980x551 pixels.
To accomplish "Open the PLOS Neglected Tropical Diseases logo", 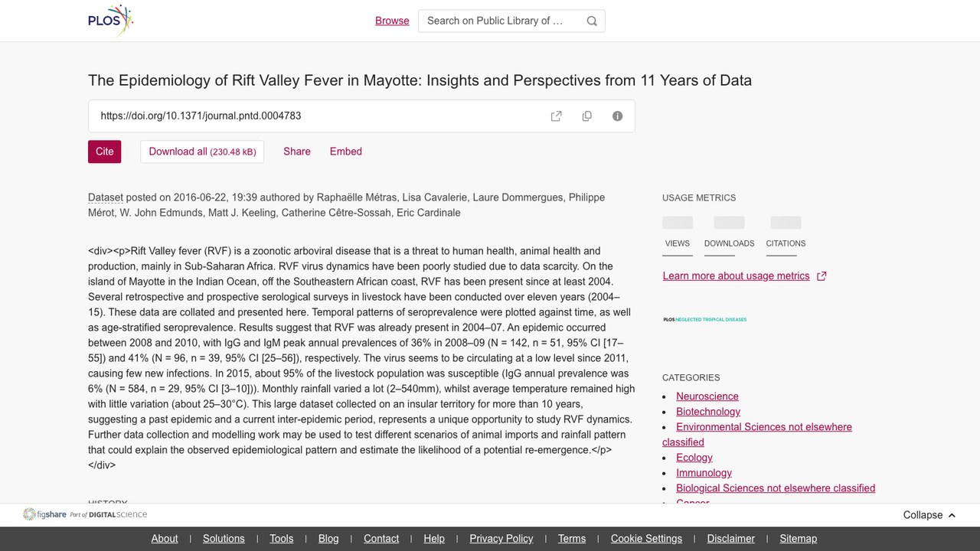I will [x=704, y=319].
